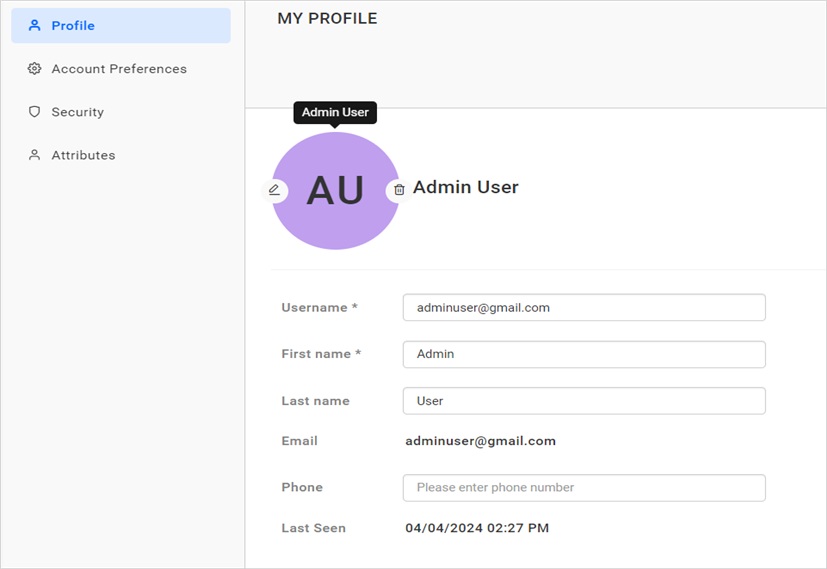Image resolution: width=827 pixels, height=569 pixels.
Task: Click the trash delete avatar icon
Action: [x=399, y=190]
